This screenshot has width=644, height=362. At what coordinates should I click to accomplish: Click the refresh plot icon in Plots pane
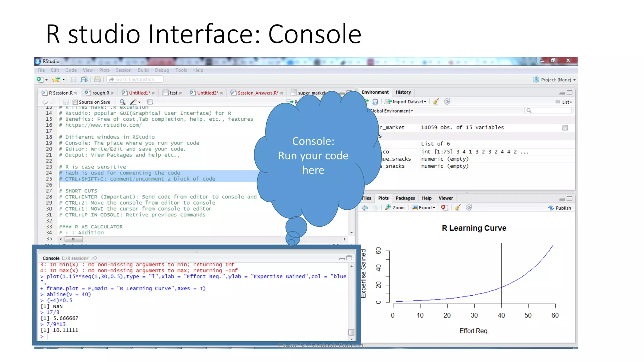tap(469, 207)
